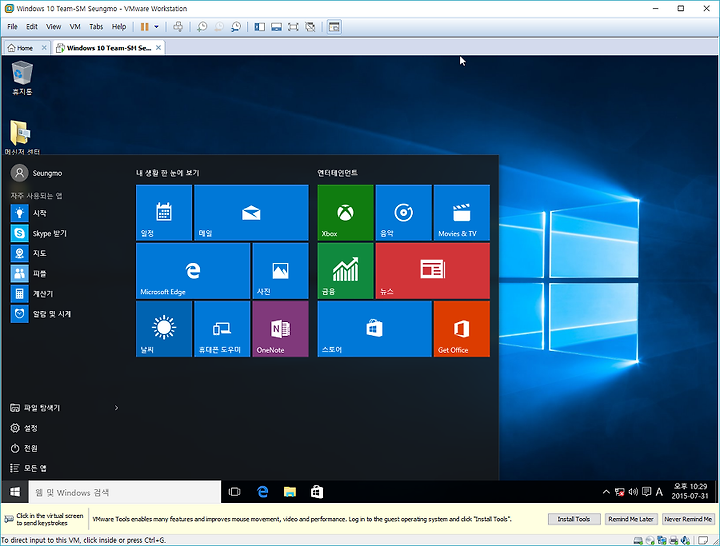Open the 음악 music tile

[x=404, y=213]
